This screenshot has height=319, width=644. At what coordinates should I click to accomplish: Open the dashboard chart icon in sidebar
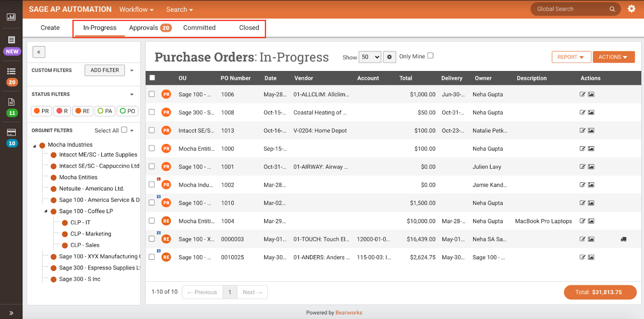[11, 17]
